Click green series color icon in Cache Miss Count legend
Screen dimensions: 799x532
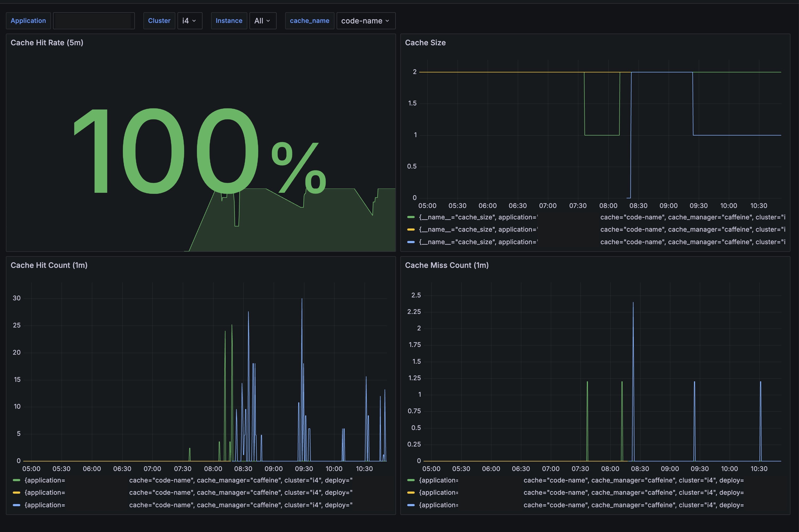click(411, 480)
